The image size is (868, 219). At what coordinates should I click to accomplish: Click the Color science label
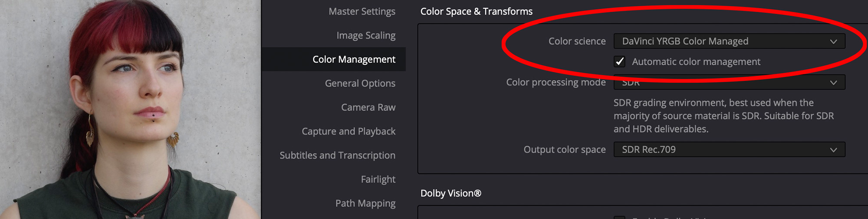pos(577,41)
